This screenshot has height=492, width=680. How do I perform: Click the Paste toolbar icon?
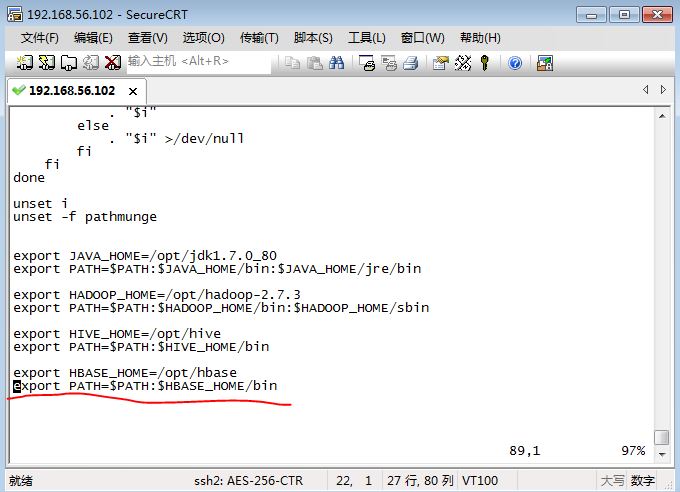(x=314, y=63)
